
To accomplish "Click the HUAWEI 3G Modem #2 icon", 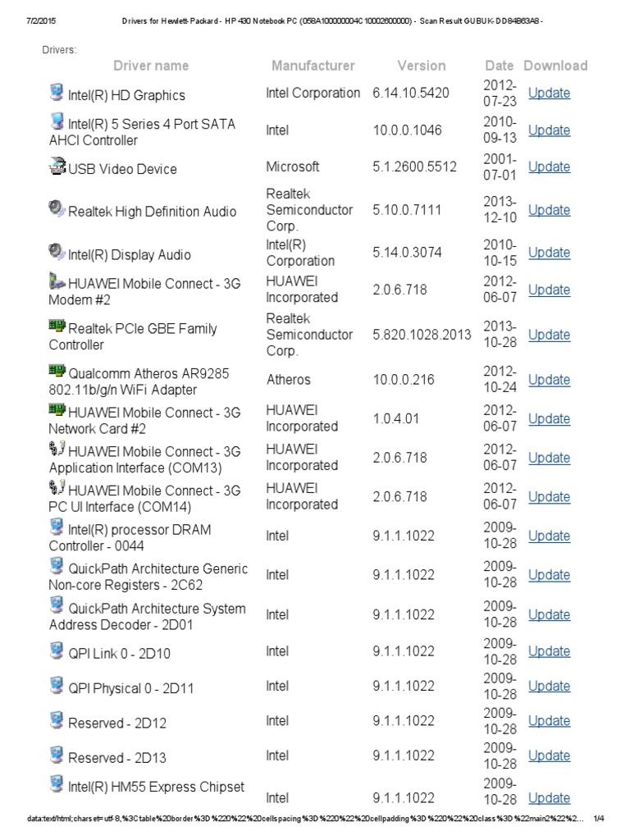I will point(57,281).
